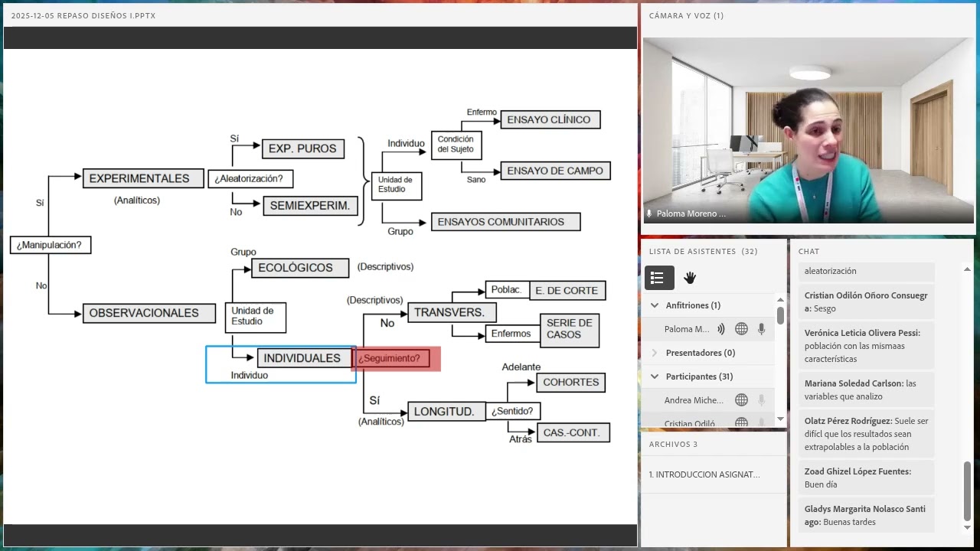Click Cristian Odilón's chat message 'Sesgo'
Viewport: 980px width, 551px height.
click(x=867, y=302)
